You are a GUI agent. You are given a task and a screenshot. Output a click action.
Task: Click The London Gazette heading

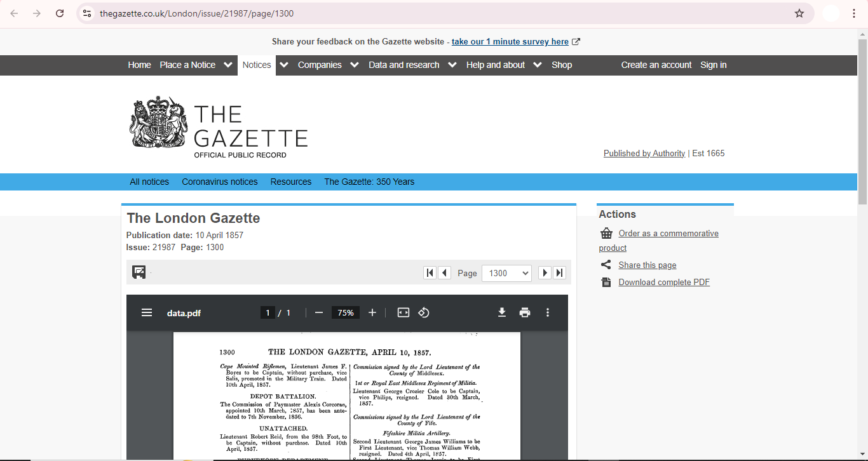(193, 218)
